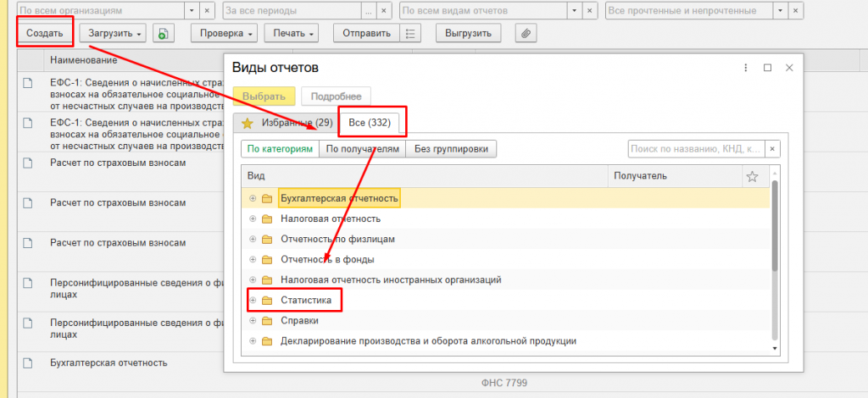Switch to the Все (332) tab
The height and width of the screenshot is (398, 868).
[370, 123]
